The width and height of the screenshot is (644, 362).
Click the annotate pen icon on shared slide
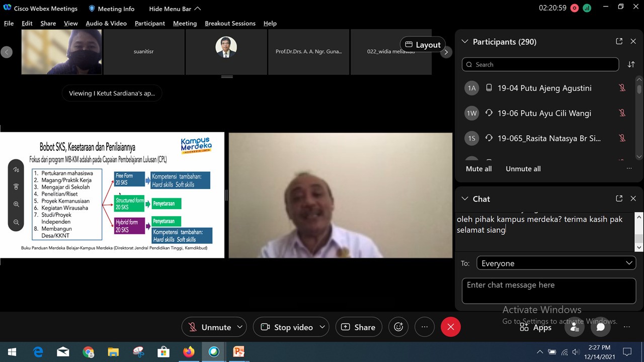[16, 170]
